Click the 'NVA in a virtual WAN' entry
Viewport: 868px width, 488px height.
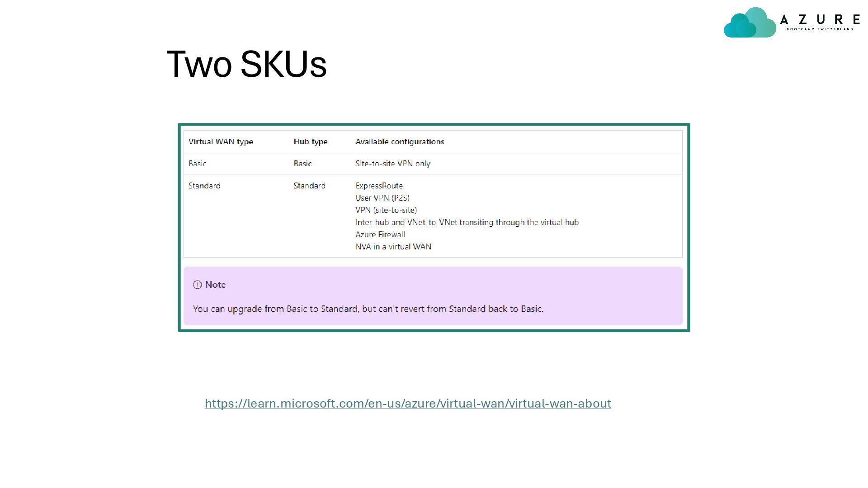(x=393, y=247)
